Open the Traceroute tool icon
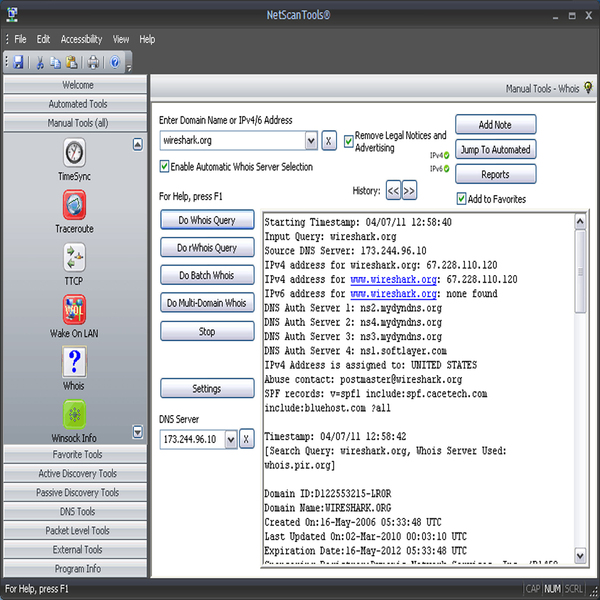600x600 pixels. coord(74,205)
